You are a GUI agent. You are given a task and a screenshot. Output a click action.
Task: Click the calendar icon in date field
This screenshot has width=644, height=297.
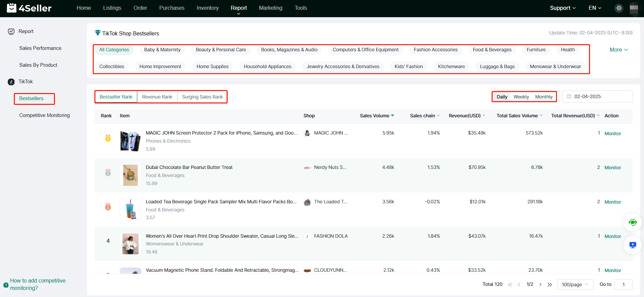tap(569, 96)
